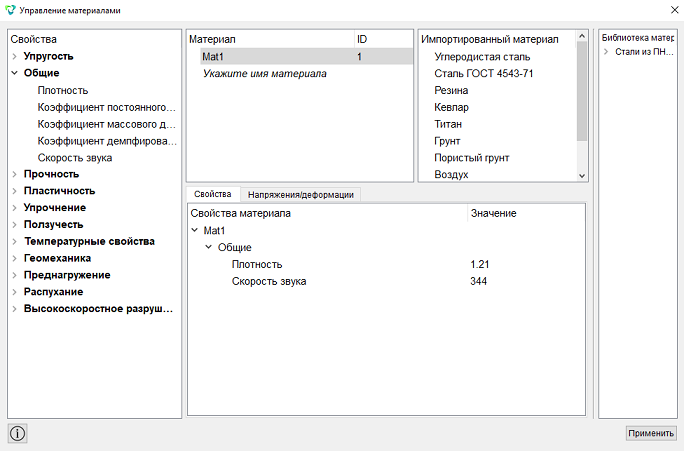This screenshot has width=684, height=451.
Task: Open the Свойства tab
Action: click(x=213, y=194)
